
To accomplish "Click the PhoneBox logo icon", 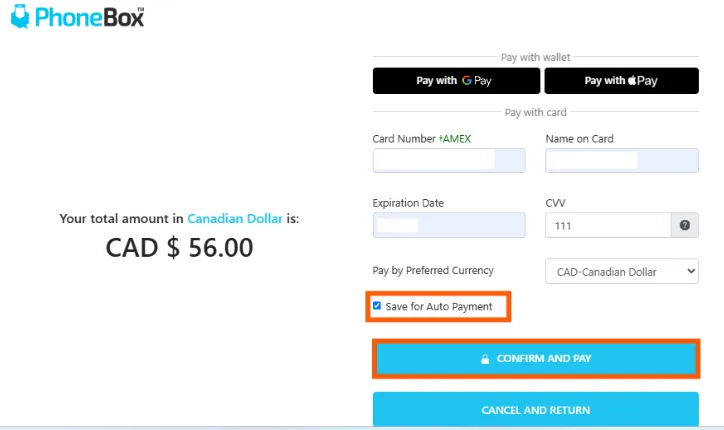I will (x=19, y=17).
